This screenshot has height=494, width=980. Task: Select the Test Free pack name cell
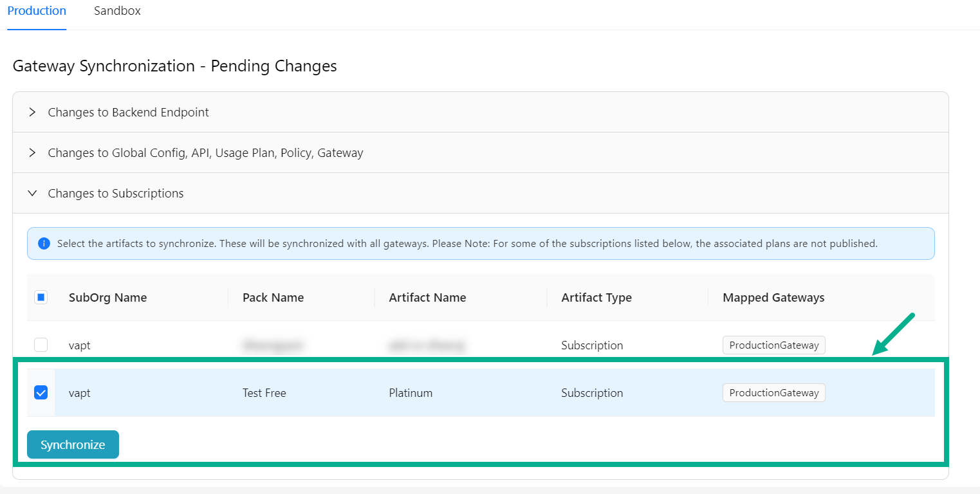264,393
